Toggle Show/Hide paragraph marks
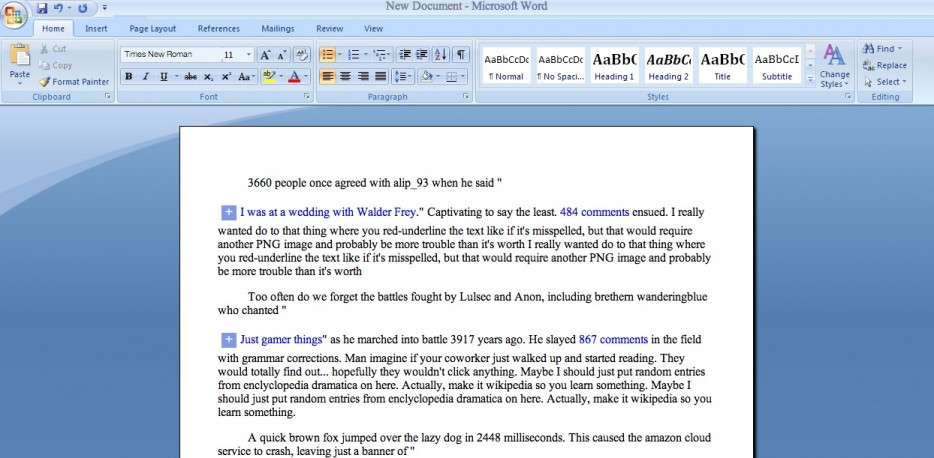934x458 pixels. pyautogui.click(x=460, y=55)
